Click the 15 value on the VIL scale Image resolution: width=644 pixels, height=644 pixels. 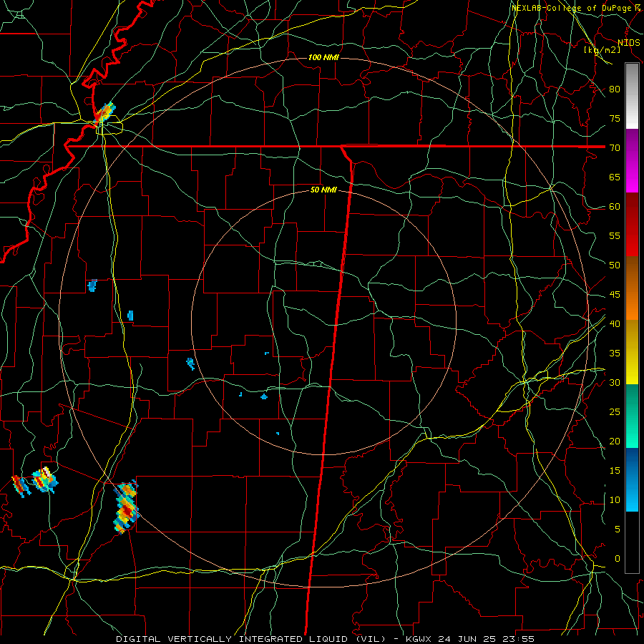click(x=615, y=471)
